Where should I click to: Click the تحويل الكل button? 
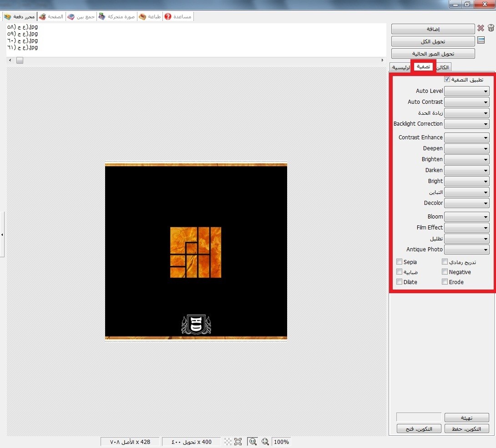click(x=433, y=41)
